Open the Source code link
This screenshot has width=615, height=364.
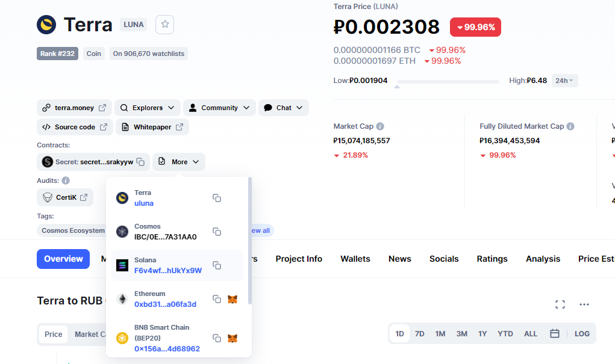point(75,127)
